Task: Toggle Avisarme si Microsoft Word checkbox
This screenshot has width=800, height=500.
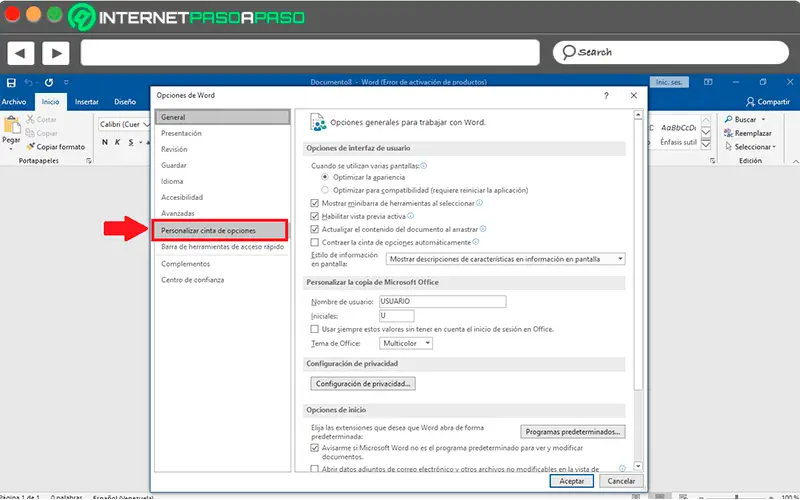Action: pos(315,448)
